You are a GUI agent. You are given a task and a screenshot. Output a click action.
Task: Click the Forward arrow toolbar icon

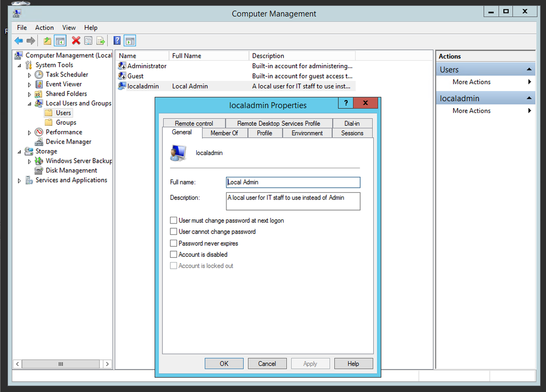point(31,41)
